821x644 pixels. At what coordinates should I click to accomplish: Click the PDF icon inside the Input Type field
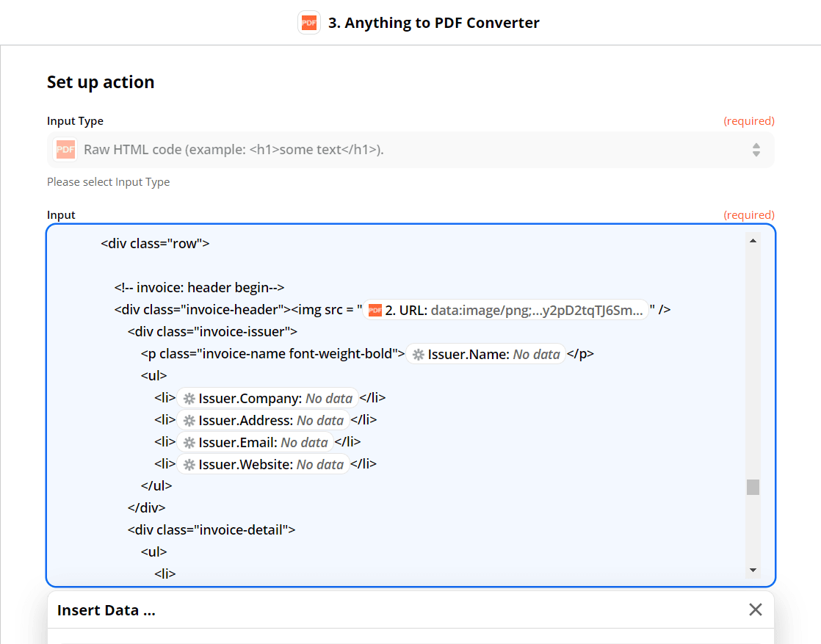65,149
